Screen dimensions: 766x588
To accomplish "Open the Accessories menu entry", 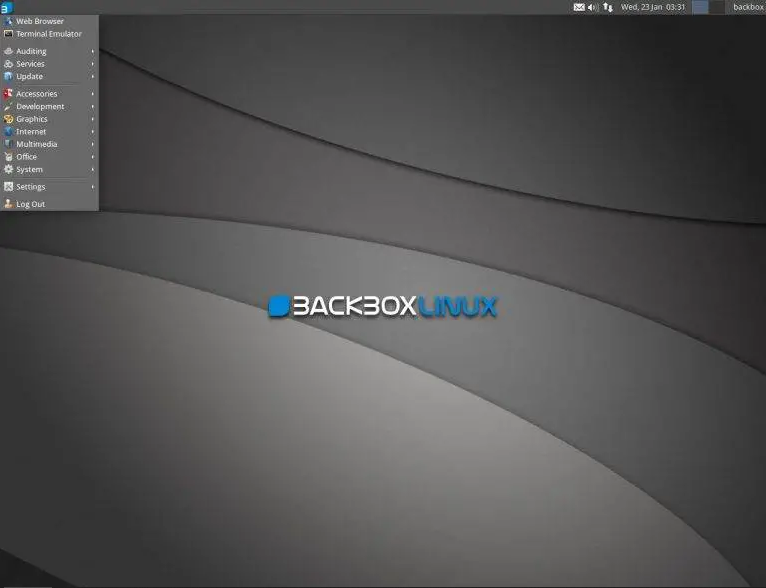I will tap(49, 93).
